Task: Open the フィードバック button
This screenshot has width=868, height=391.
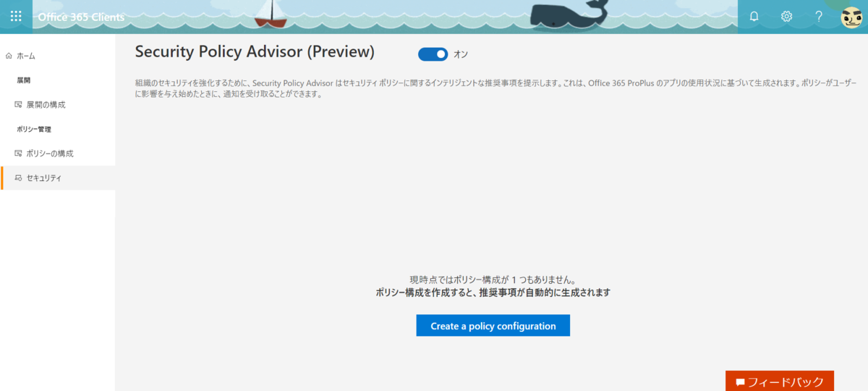Action: pos(780,381)
